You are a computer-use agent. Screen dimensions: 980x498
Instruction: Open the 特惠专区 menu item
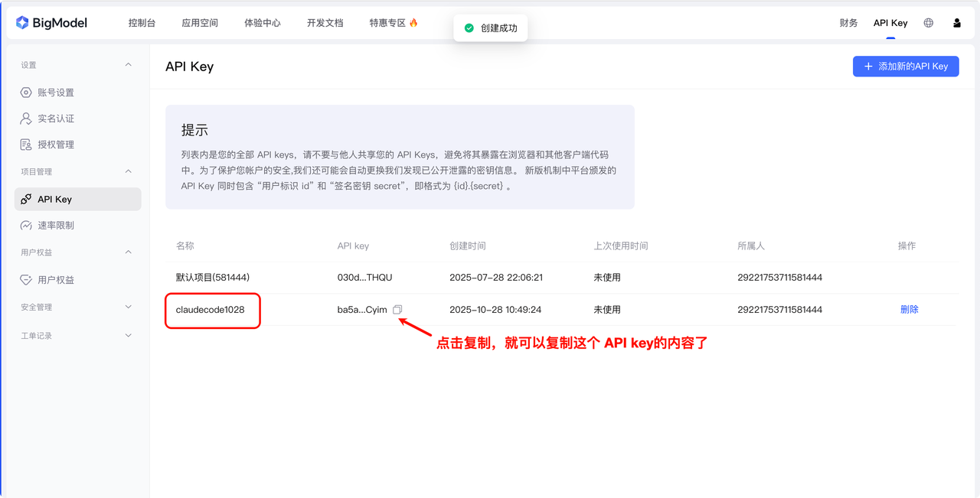point(393,23)
